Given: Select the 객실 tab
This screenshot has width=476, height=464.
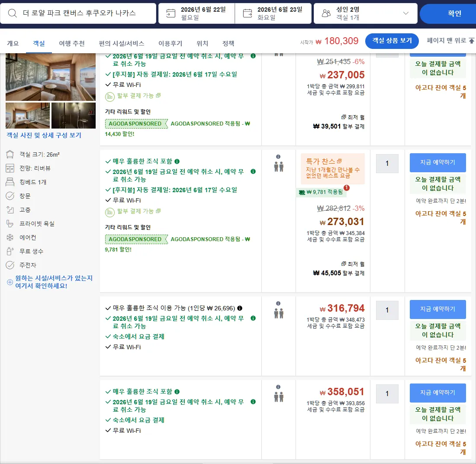Looking at the screenshot, I should (x=39, y=43).
